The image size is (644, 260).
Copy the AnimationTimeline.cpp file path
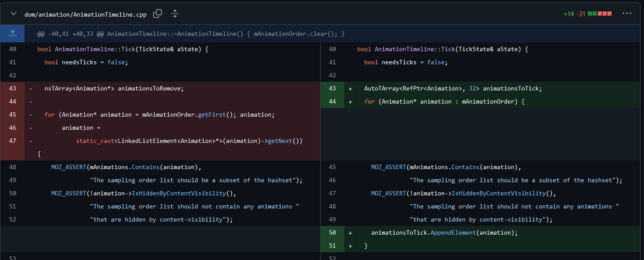(x=157, y=14)
